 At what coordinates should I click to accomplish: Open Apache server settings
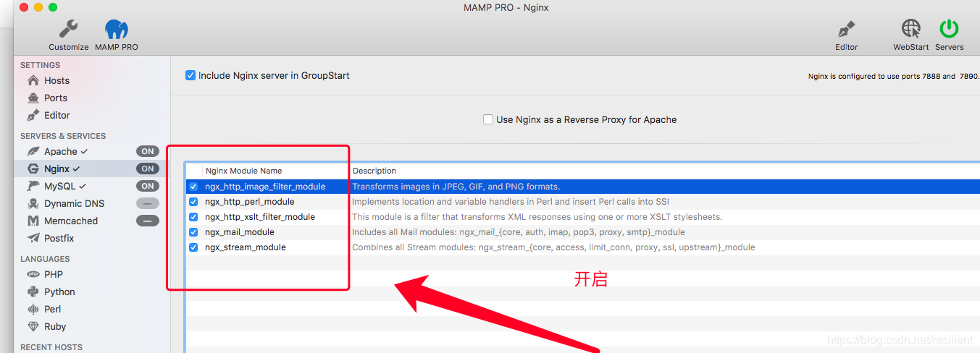click(x=61, y=151)
